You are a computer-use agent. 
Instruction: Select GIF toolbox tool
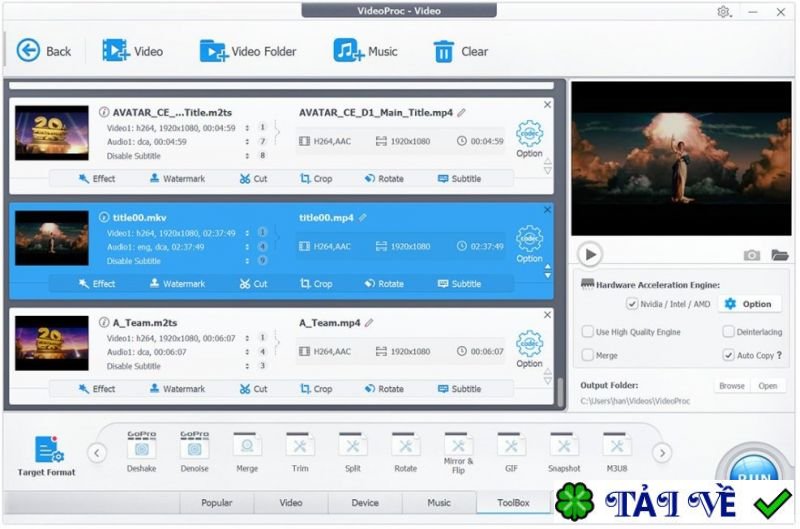click(511, 452)
